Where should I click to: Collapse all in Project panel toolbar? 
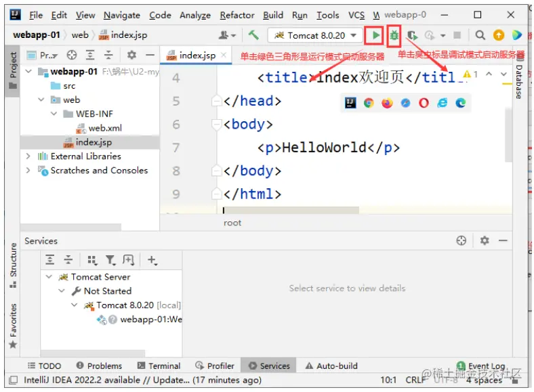(x=108, y=55)
